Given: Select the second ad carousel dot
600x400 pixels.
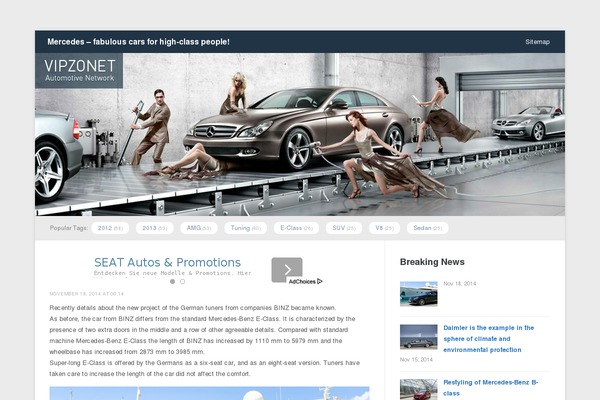Looking at the screenshot, I should (x=183, y=281).
